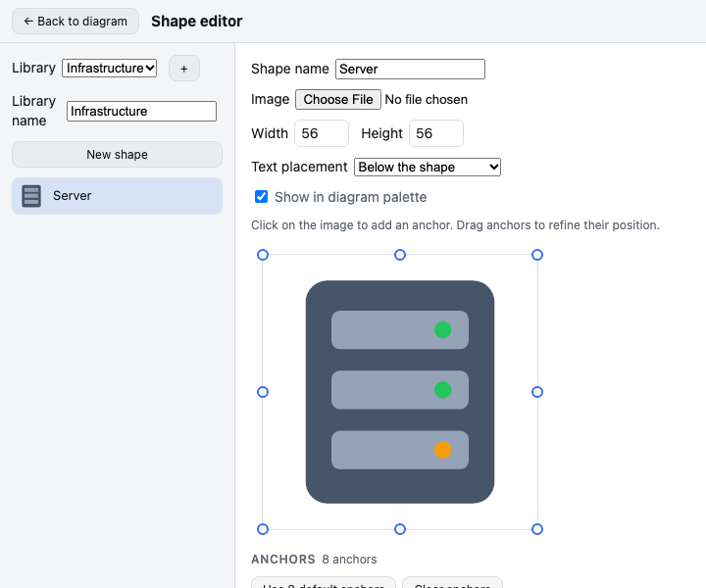Choose File for shape image
This screenshot has height=588, width=706.
(338, 99)
